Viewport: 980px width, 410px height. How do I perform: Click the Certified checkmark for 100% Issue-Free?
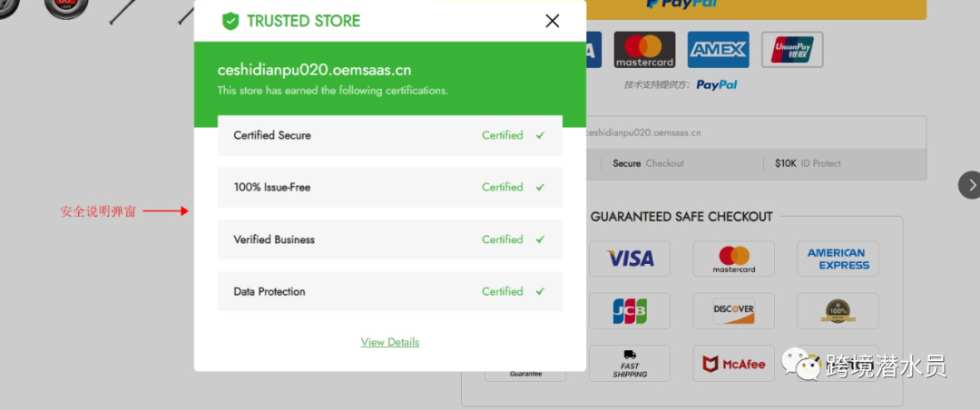540,187
